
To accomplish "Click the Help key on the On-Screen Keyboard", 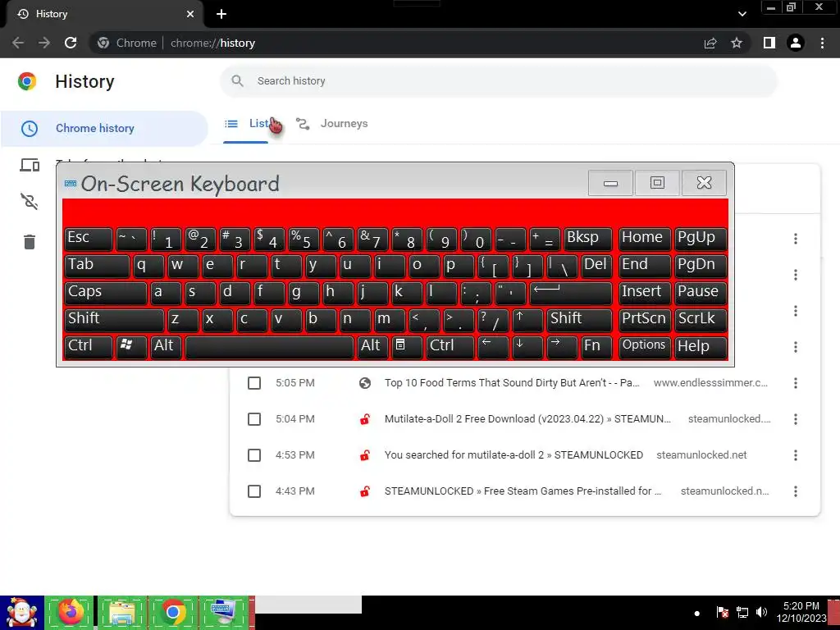I will [701, 347].
